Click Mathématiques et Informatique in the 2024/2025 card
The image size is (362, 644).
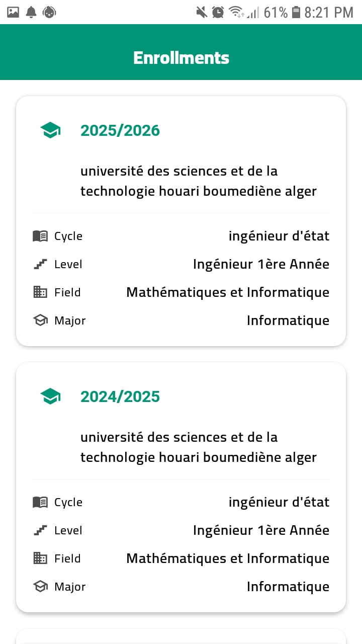pyautogui.click(x=228, y=558)
